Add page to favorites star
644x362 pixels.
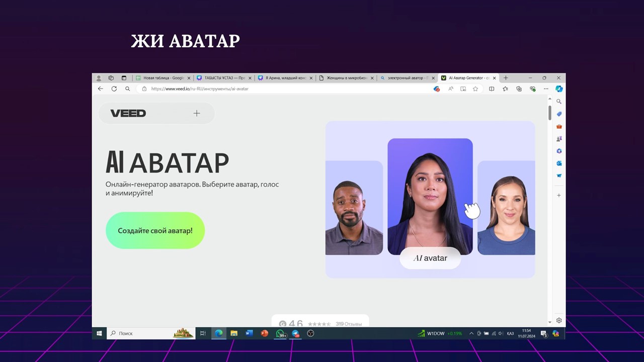[475, 88]
